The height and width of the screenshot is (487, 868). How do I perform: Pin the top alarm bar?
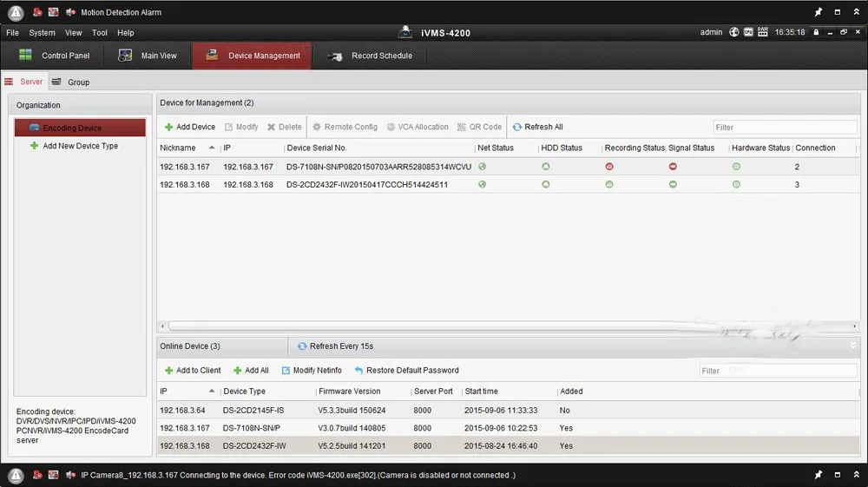[x=819, y=11]
